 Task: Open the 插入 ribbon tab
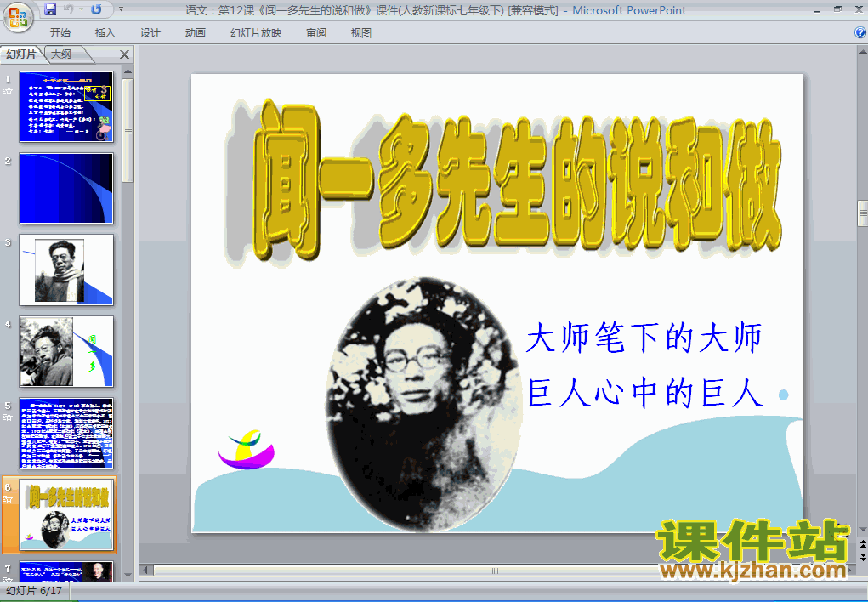coord(105,32)
